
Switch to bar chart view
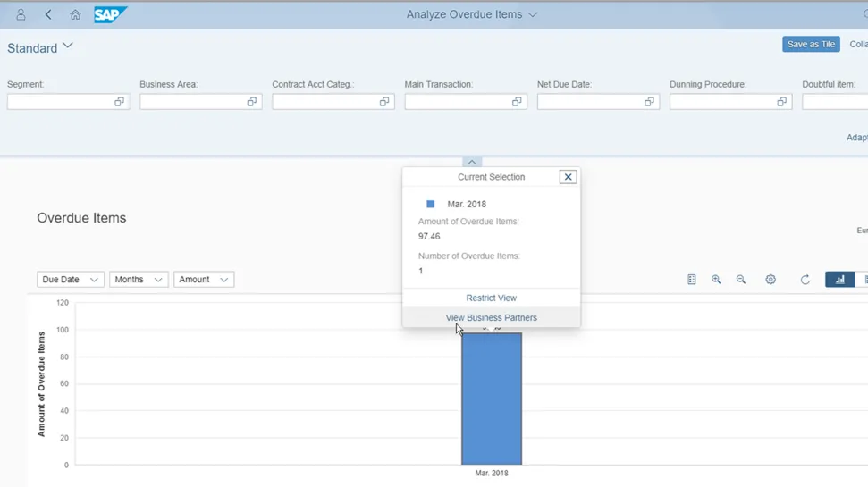839,280
